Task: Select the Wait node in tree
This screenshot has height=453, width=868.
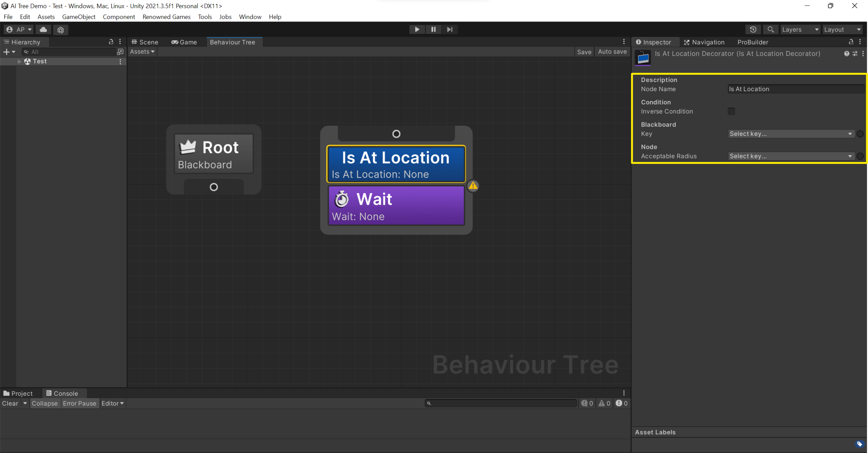Action: (396, 206)
